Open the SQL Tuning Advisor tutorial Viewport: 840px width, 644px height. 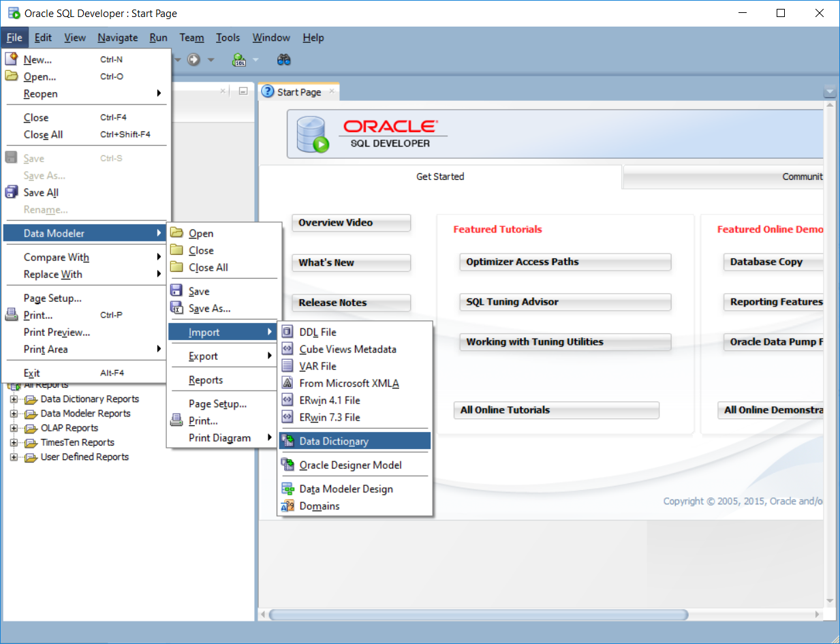click(565, 302)
